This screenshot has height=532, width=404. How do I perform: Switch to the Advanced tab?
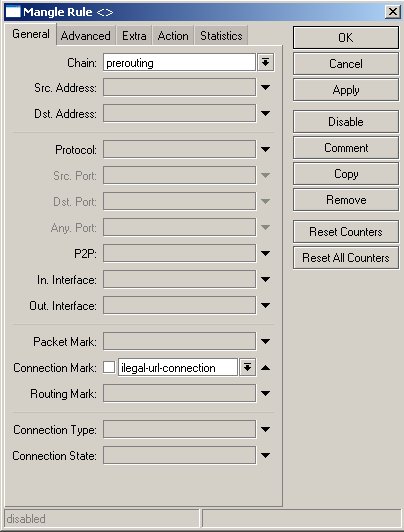coord(86,36)
